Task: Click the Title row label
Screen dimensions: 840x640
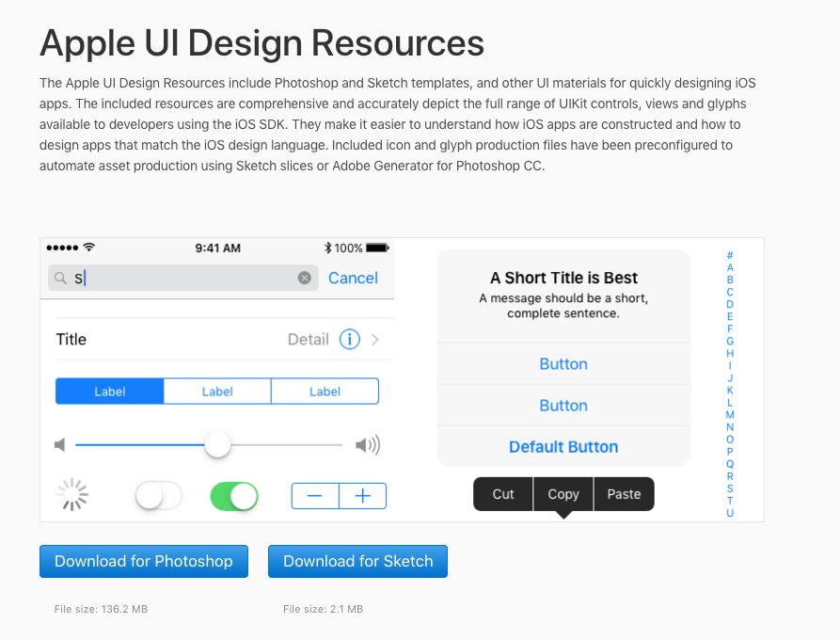Action: [x=71, y=340]
